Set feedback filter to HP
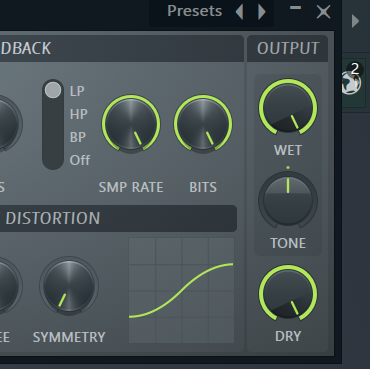Viewport: 370px width, 369px height. click(79, 114)
